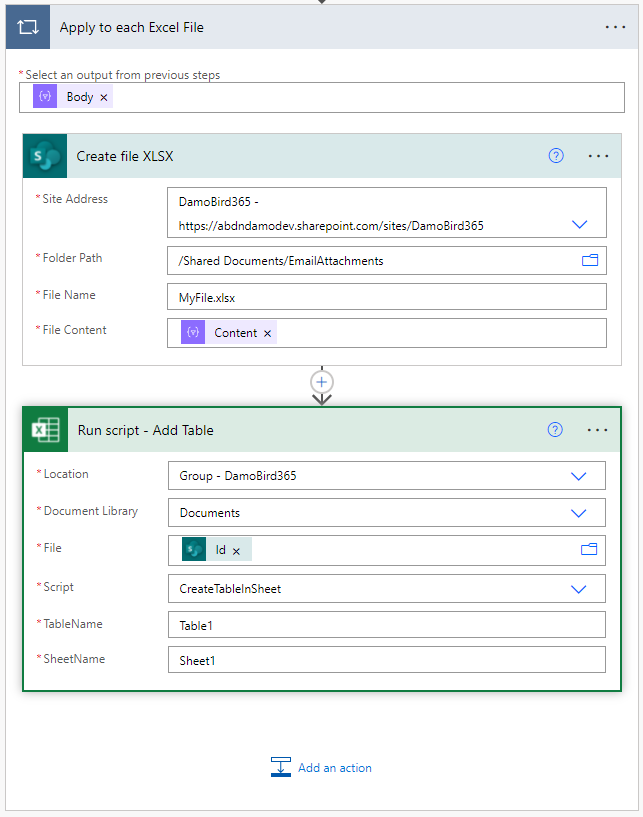
Task: Click the Document Library label
Action: pos(91,511)
